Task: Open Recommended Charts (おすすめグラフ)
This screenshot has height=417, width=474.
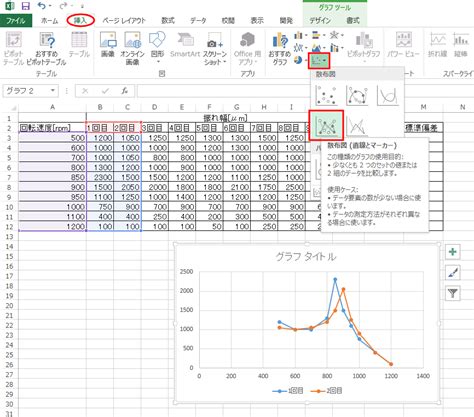Action: (x=280, y=48)
